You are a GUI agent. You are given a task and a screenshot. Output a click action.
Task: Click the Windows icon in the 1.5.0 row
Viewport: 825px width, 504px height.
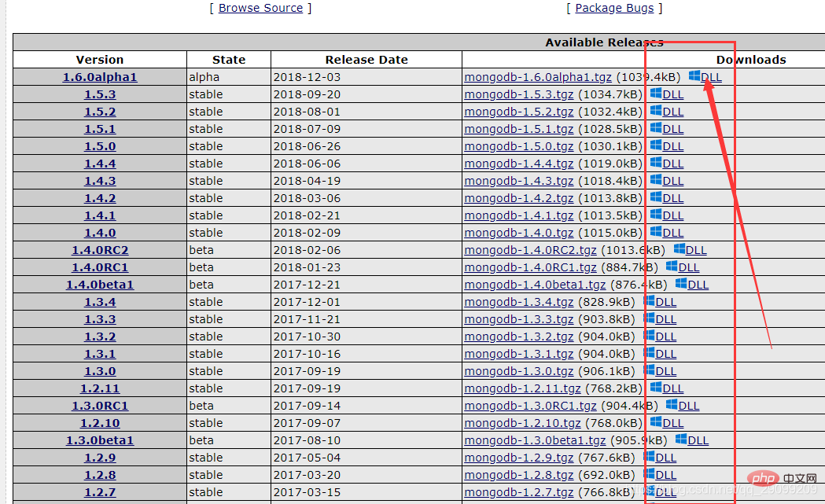pos(656,145)
